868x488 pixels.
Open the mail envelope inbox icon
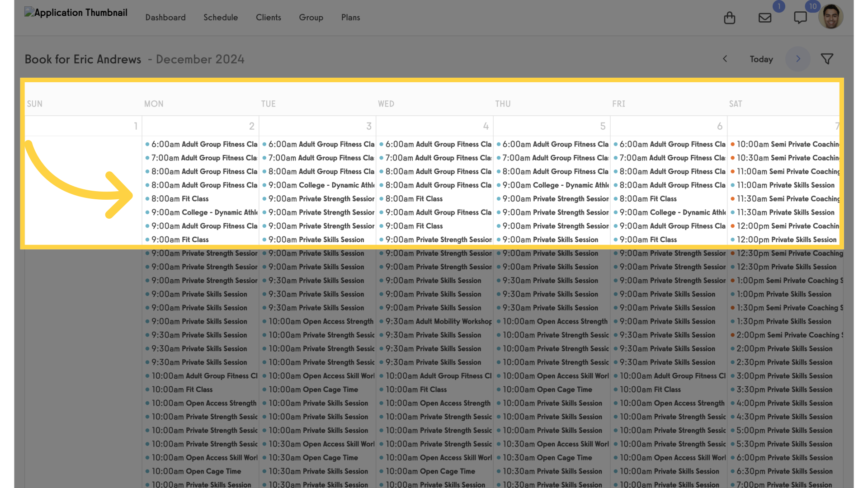point(764,18)
